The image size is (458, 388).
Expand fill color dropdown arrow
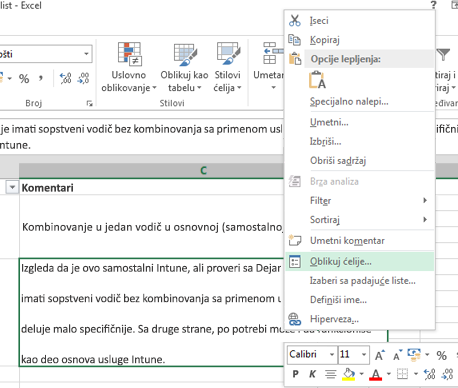click(361, 374)
